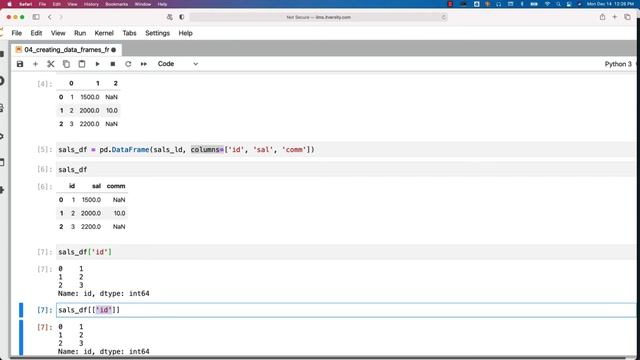640x360 pixels.
Task: Open the JupyterLab Settings menu
Action: (158, 33)
